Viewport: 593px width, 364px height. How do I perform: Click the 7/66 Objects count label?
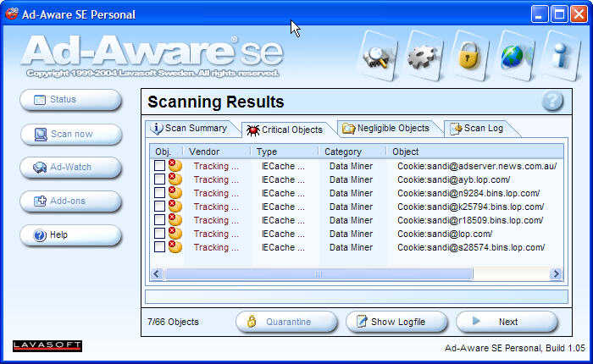[173, 322]
